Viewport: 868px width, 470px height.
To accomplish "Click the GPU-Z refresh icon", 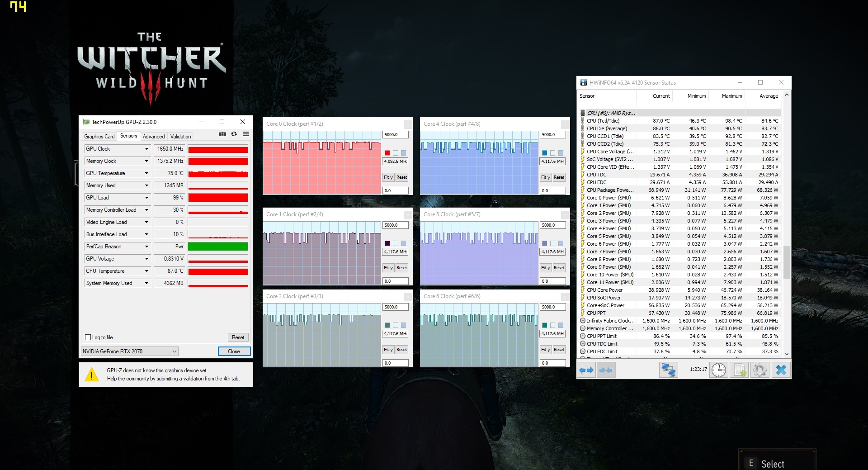I will tap(234, 134).
